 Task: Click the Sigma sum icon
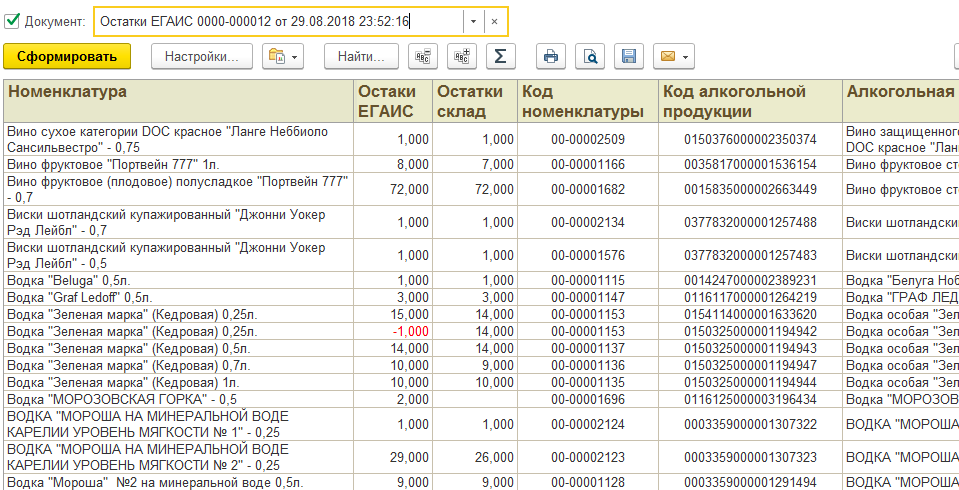(x=500, y=57)
